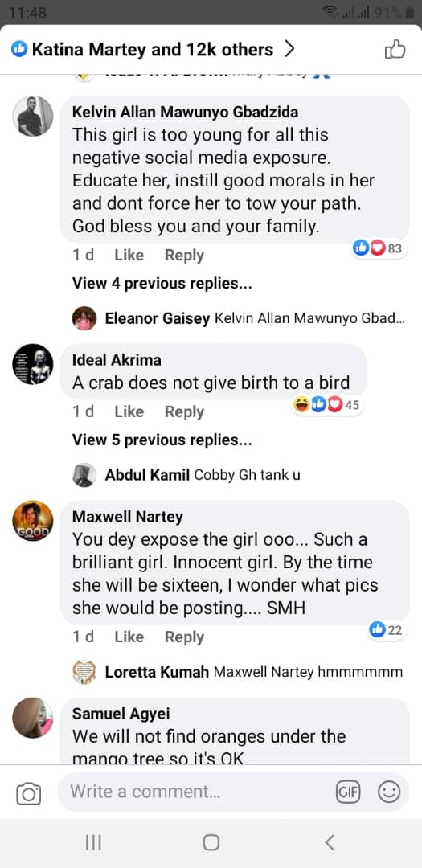
Task: Expand View 4 previous replies
Action: click(x=162, y=284)
